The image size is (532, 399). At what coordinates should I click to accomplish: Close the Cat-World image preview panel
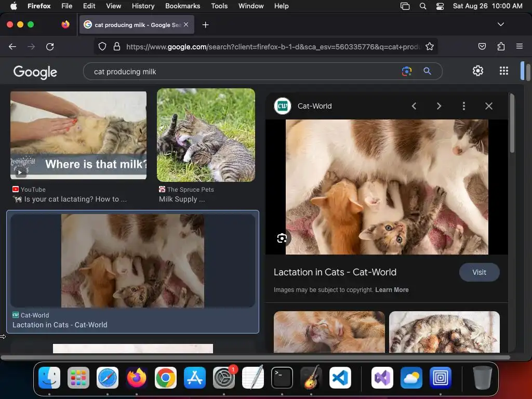pos(488,106)
